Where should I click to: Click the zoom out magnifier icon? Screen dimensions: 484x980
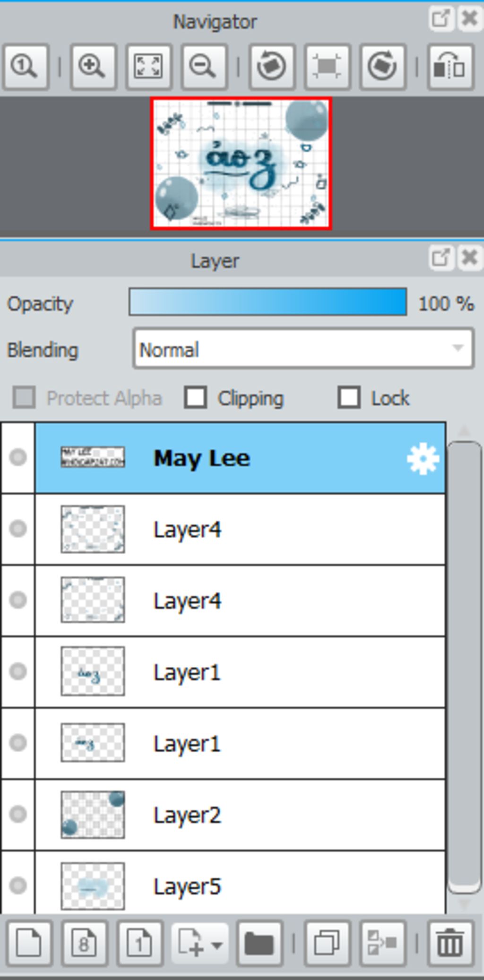point(204,67)
